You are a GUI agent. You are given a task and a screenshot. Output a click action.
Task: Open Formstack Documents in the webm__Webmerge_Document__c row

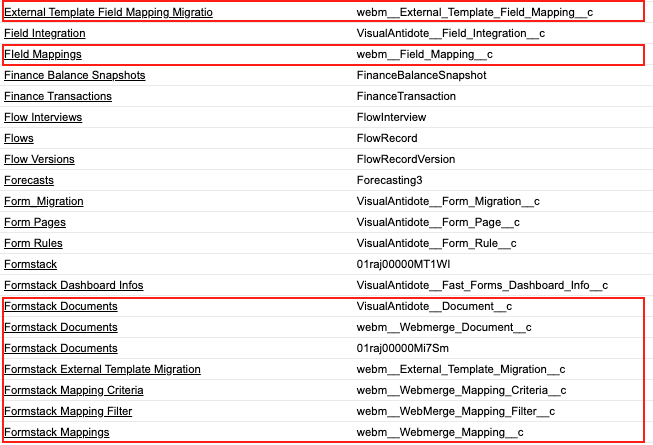tap(61, 327)
